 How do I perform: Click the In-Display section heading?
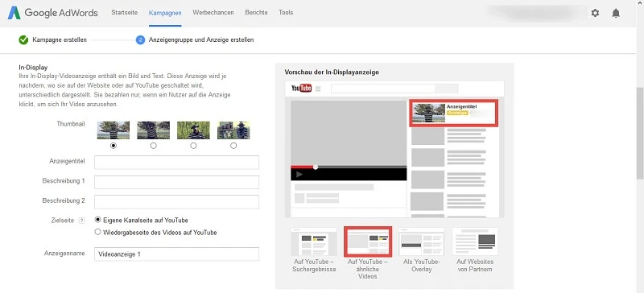(33, 68)
